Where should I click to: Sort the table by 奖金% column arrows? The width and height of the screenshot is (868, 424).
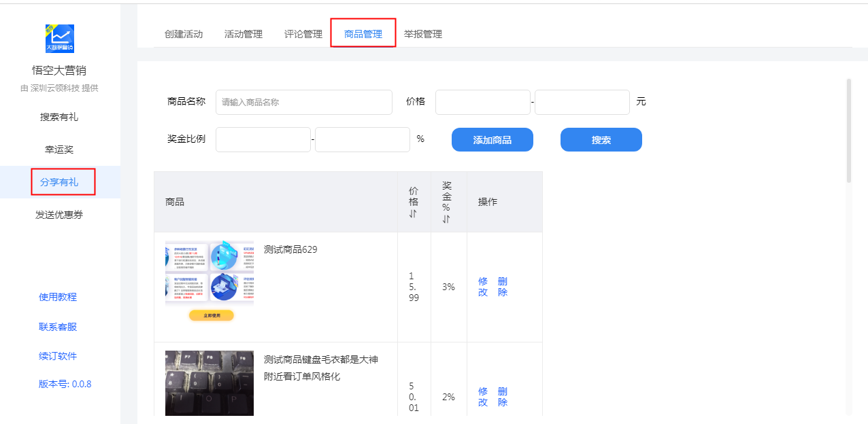pyautogui.click(x=446, y=219)
